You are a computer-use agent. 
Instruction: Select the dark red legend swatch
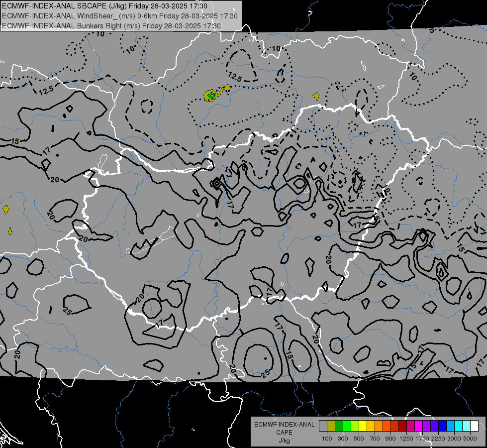tap(402, 426)
